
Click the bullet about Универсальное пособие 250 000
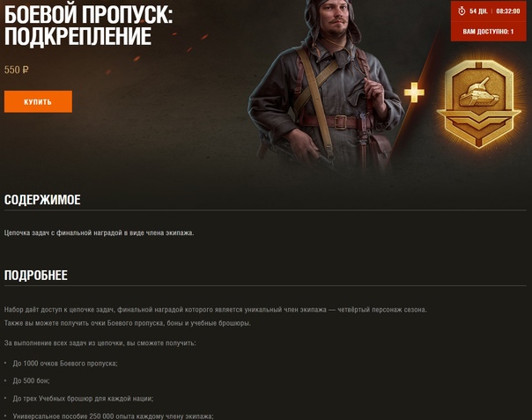tap(114, 416)
